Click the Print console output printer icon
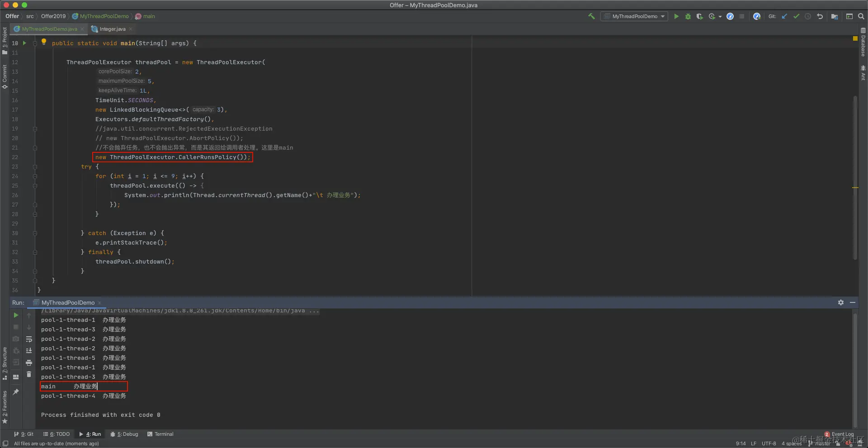The height and width of the screenshot is (448, 868). pyautogui.click(x=29, y=363)
